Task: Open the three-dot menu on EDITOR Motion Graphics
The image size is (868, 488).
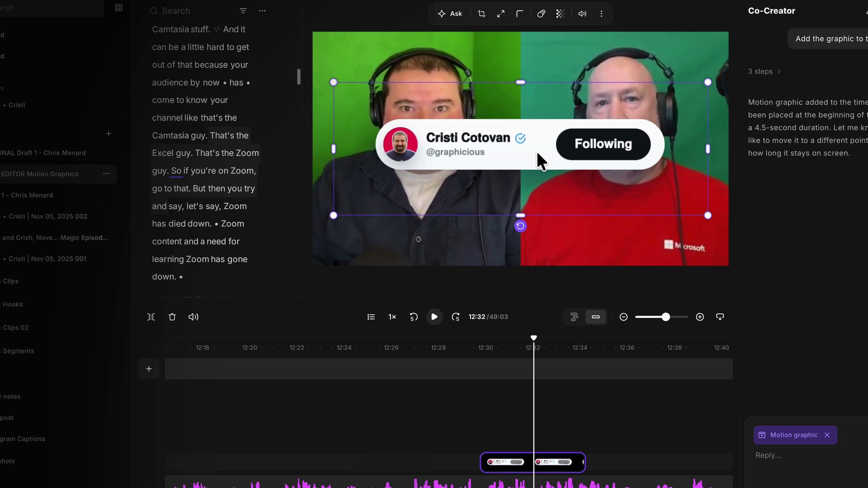Action: click(x=106, y=174)
